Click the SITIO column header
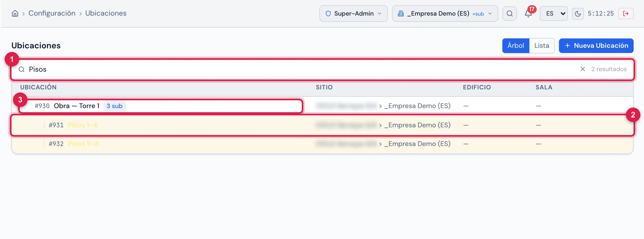Image resolution: width=644 pixels, height=239 pixels. tap(324, 87)
